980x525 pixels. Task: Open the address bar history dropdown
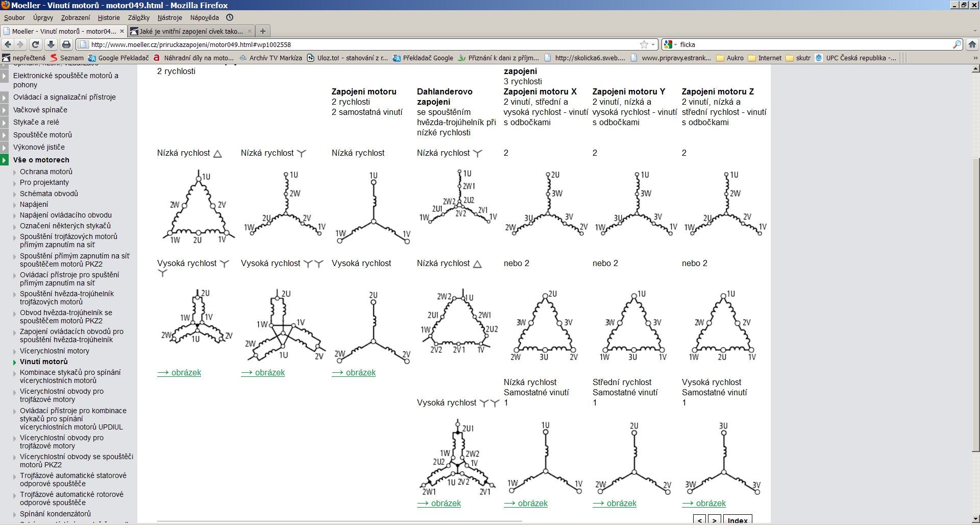tap(653, 44)
